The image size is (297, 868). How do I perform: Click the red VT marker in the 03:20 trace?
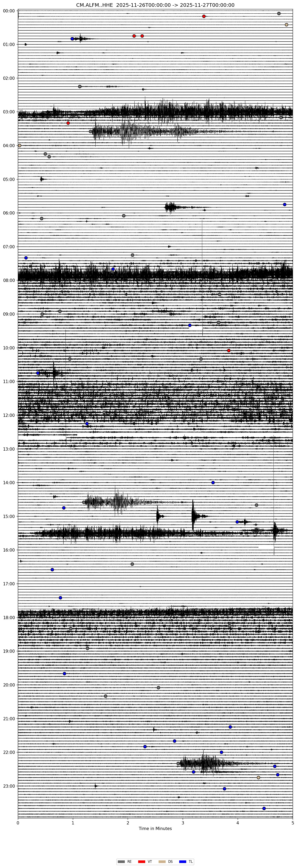[68, 123]
